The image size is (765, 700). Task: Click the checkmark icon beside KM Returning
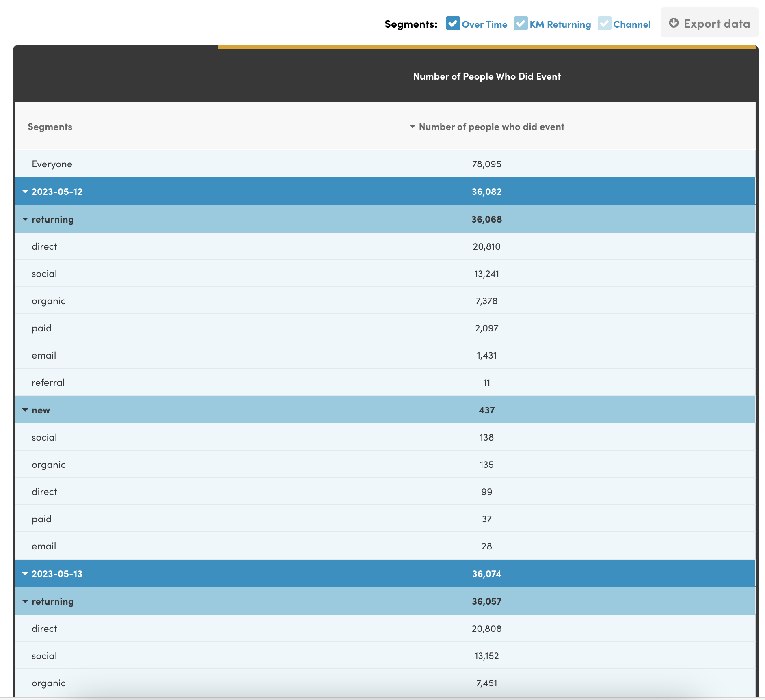click(x=521, y=24)
